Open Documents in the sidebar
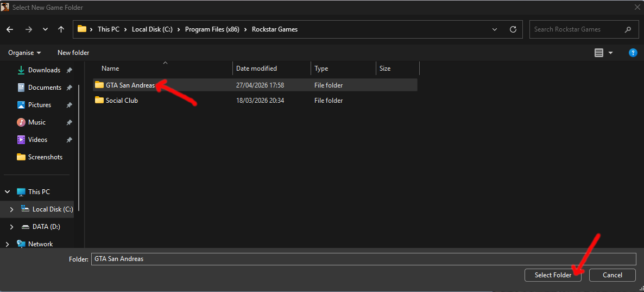Image resolution: width=644 pixels, height=292 pixels. point(45,88)
